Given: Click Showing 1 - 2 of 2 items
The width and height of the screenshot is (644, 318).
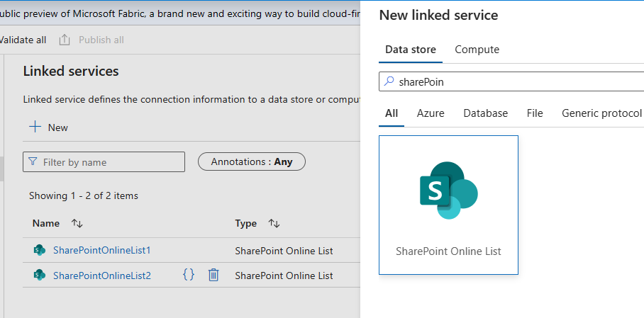Looking at the screenshot, I should [84, 195].
